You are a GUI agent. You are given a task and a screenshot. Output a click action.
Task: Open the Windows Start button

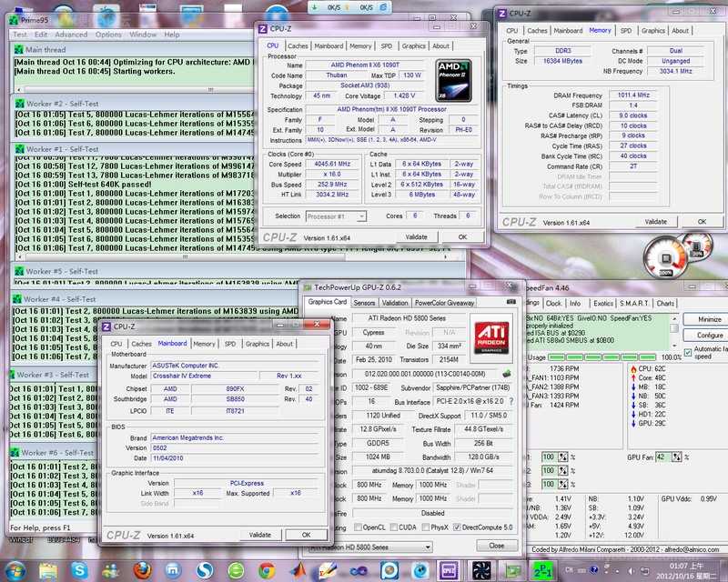tap(15, 570)
